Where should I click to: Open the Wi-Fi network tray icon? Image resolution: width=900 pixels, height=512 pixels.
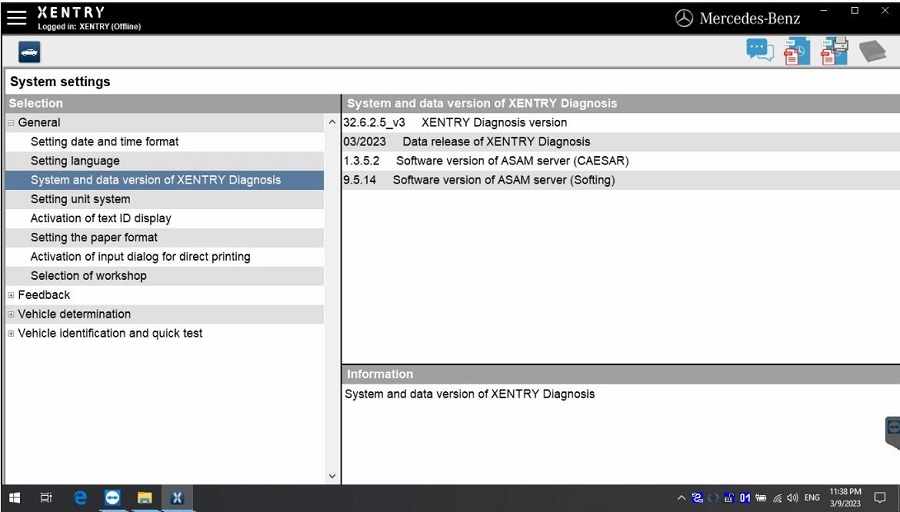click(777, 498)
